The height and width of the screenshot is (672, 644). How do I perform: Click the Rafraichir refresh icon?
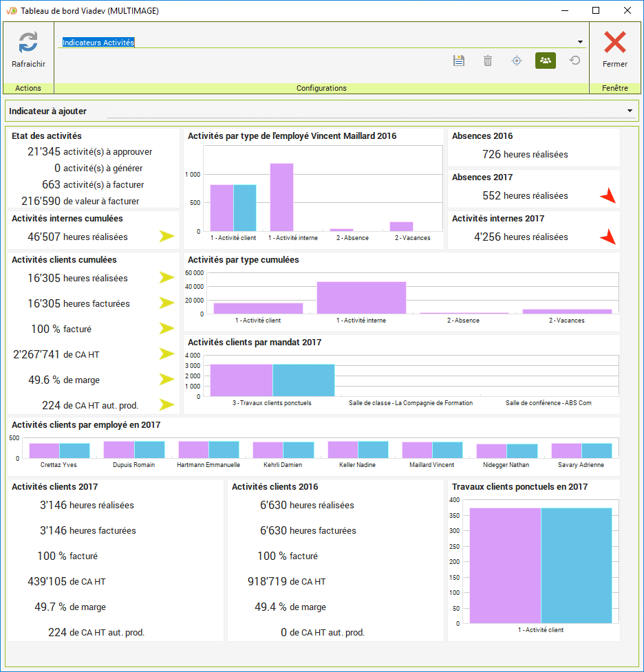point(28,43)
